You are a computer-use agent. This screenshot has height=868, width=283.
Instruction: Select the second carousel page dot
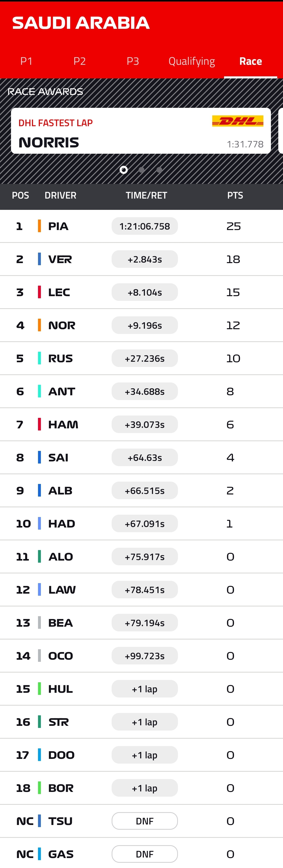(x=142, y=170)
